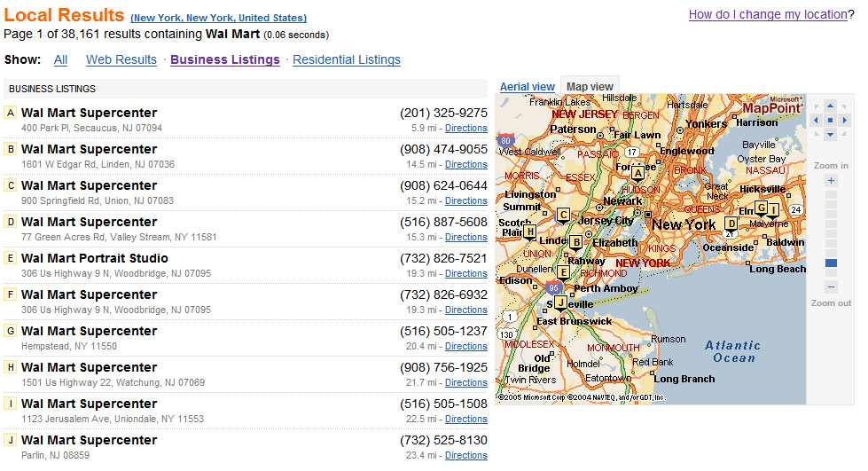This screenshot has width=868, height=471.
Task: Click address '77 Green Acres Rd, Valley Stream, NY 11581'
Action: 119,237
